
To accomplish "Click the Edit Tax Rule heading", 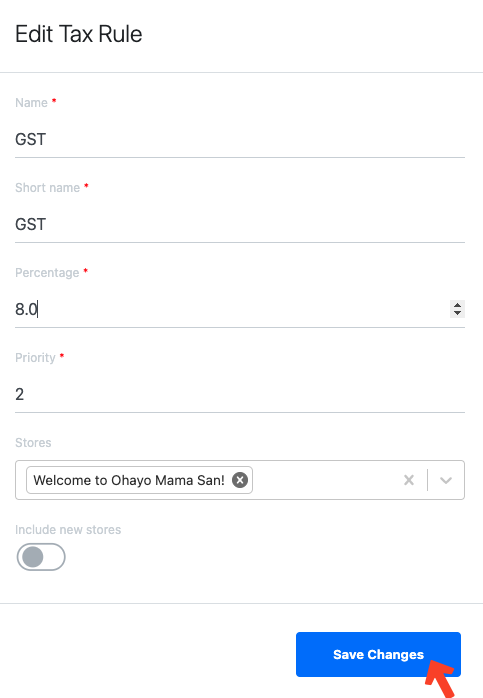I will point(79,34).
